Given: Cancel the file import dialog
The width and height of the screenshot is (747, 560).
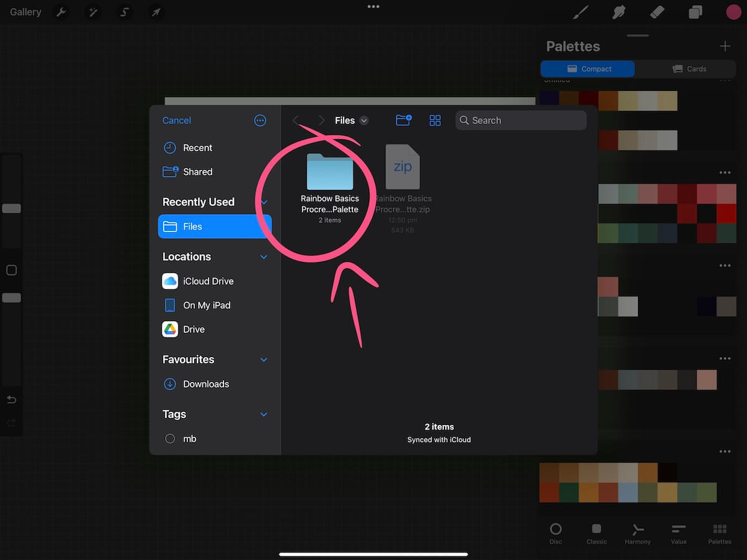Looking at the screenshot, I should [176, 120].
